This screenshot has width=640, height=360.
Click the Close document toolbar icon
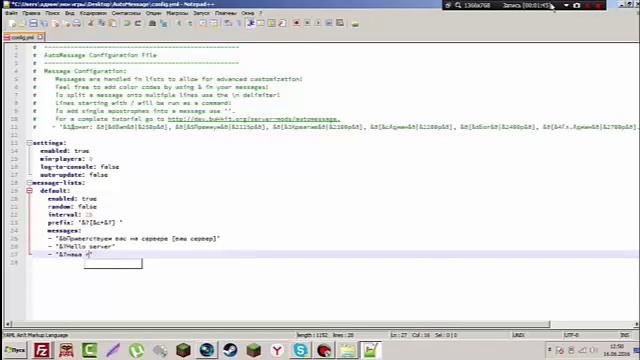coord(56,23)
